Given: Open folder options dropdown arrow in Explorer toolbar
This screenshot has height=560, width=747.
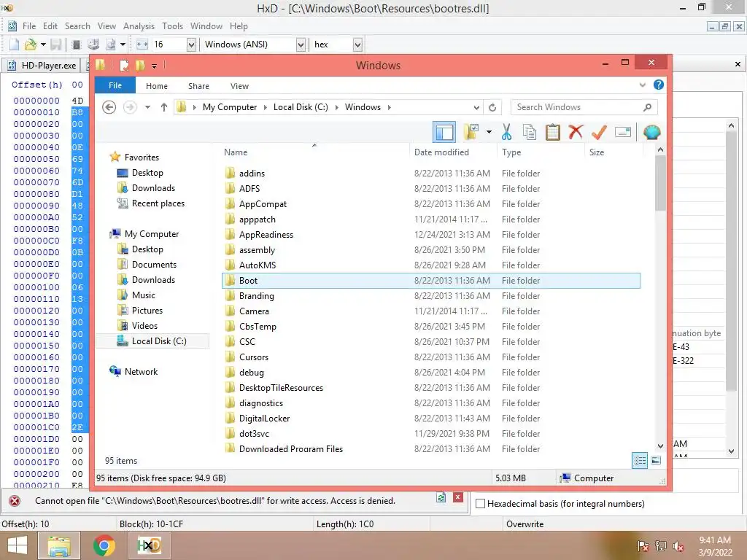Looking at the screenshot, I should [489, 132].
